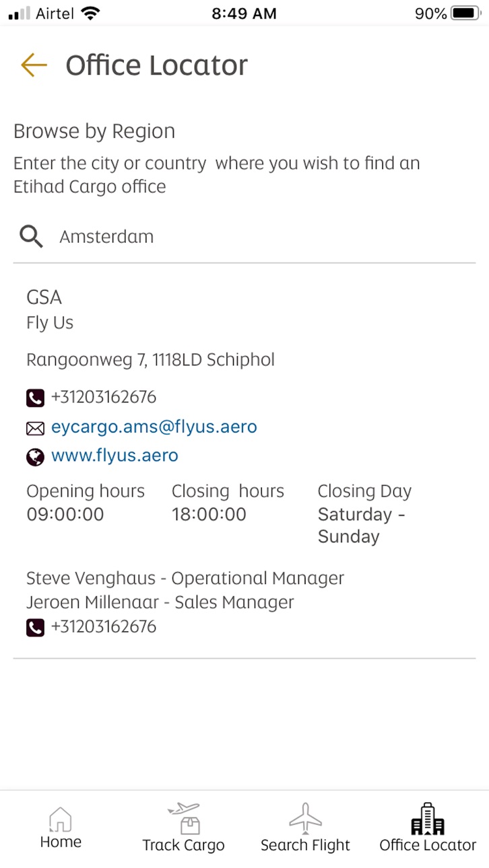Image resolution: width=489 pixels, height=868 pixels.
Task: Call the manager number at the bottom
Action: (104, 626)
